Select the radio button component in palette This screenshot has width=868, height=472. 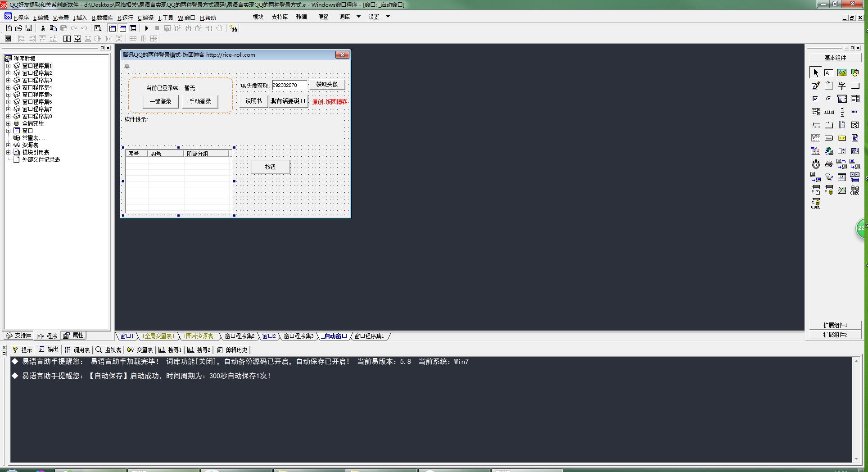pos(829,99)
